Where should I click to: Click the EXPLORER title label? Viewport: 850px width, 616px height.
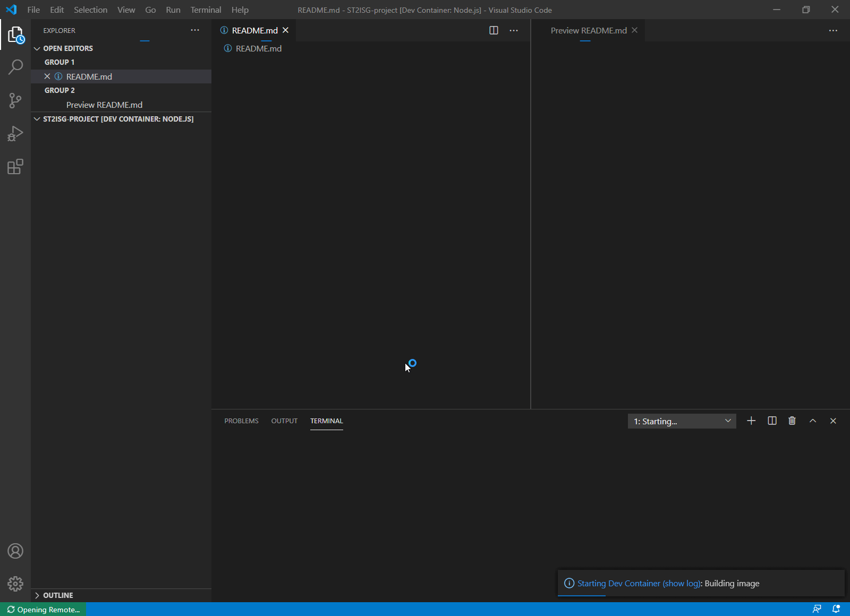[x=59, y=30]
